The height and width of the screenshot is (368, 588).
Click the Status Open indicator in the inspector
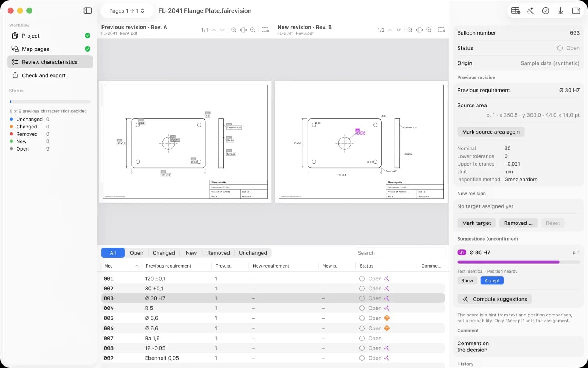[x=568, y=48]
